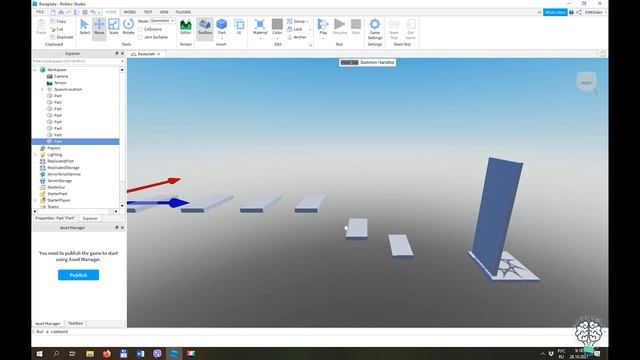
Task: Open Firefox from the taskbar
Action: coord(107,353)
